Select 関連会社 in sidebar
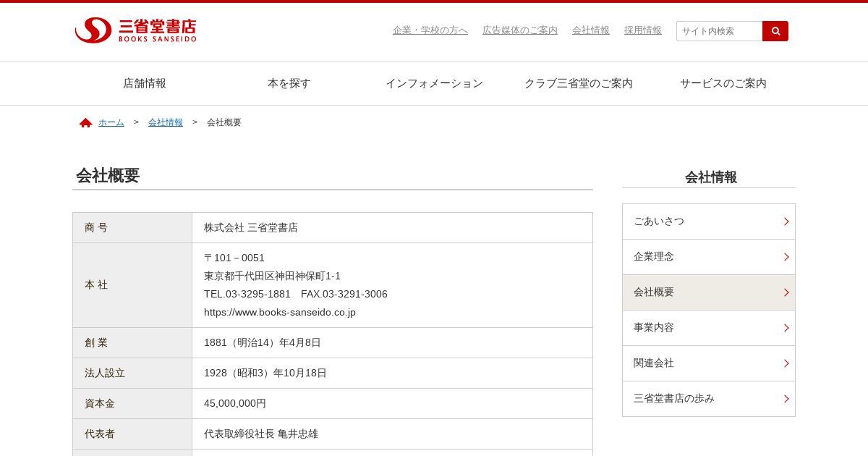This screenshot has width=868, height=456. click(709, 363)
